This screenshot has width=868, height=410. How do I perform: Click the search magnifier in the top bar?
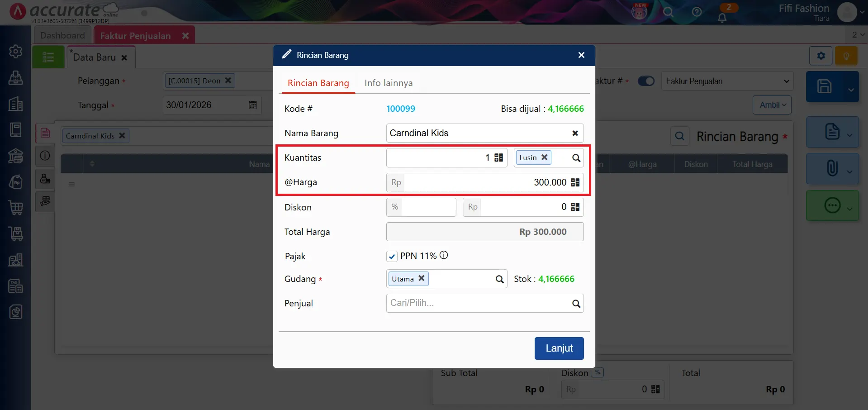tap(668, 12)
